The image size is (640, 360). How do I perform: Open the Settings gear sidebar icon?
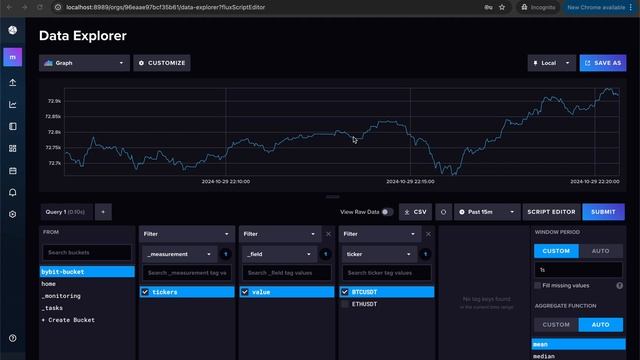(13, 214)
